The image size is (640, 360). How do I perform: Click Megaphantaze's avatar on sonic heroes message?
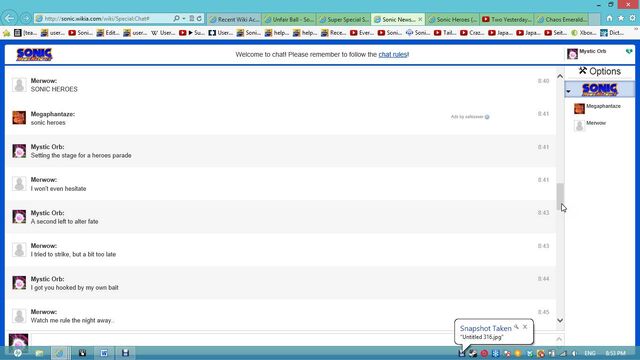pyautogui.click(x=19, y=118)
